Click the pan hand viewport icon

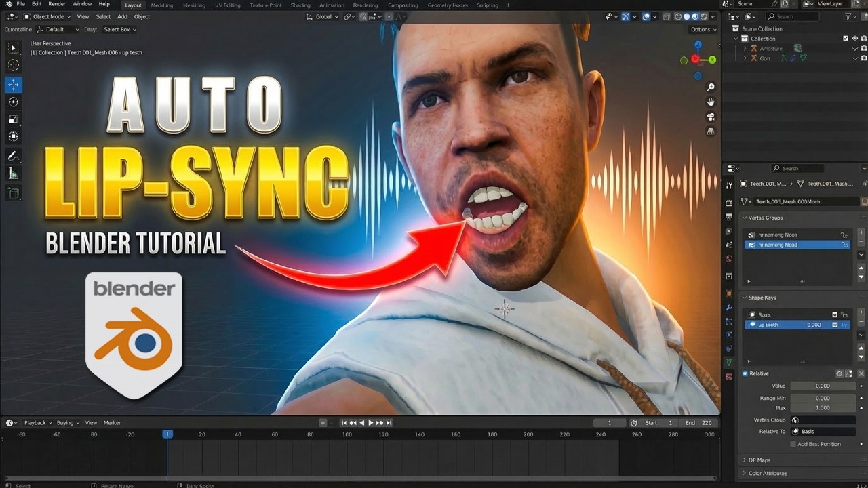point(711,102)
